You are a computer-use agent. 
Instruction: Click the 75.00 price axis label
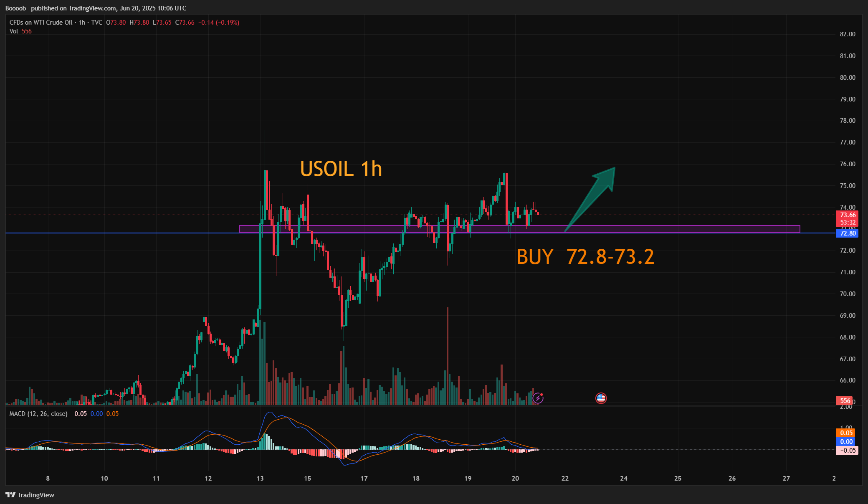tap(848, 186)
